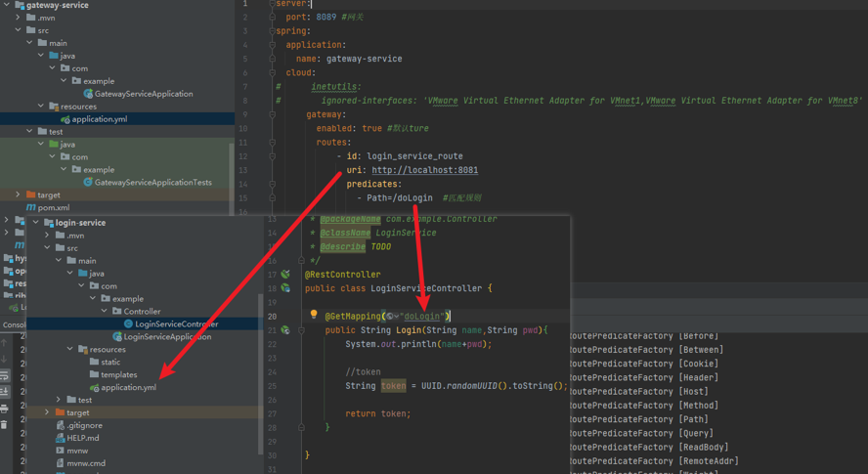Click the LoginServiceController class icon
868x474 pixels.
pos(128,323)
